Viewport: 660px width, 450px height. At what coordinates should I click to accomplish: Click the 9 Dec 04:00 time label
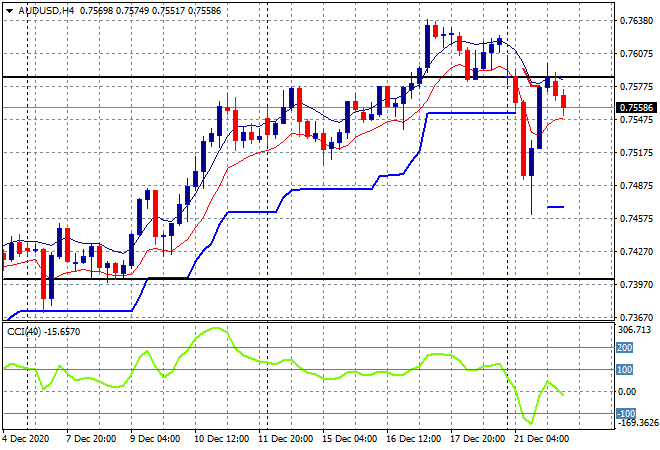point(155,439)
